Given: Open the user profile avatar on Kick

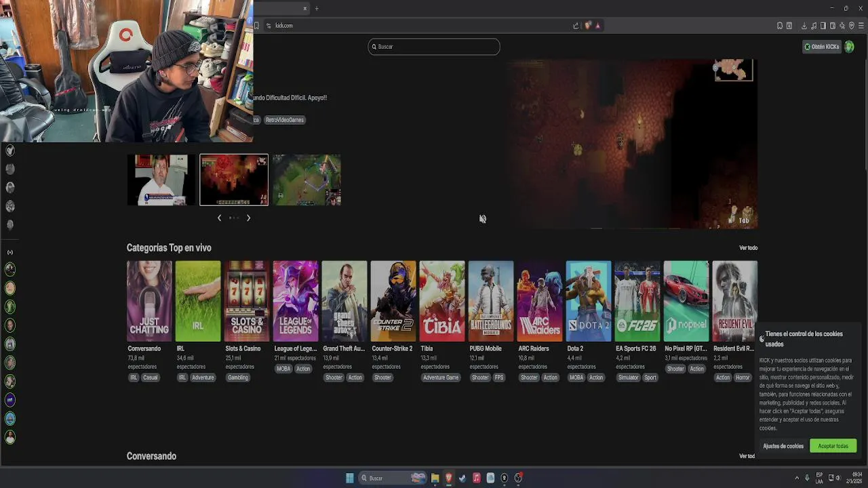Looking at the screenshot, I should [x=849, y=47].
